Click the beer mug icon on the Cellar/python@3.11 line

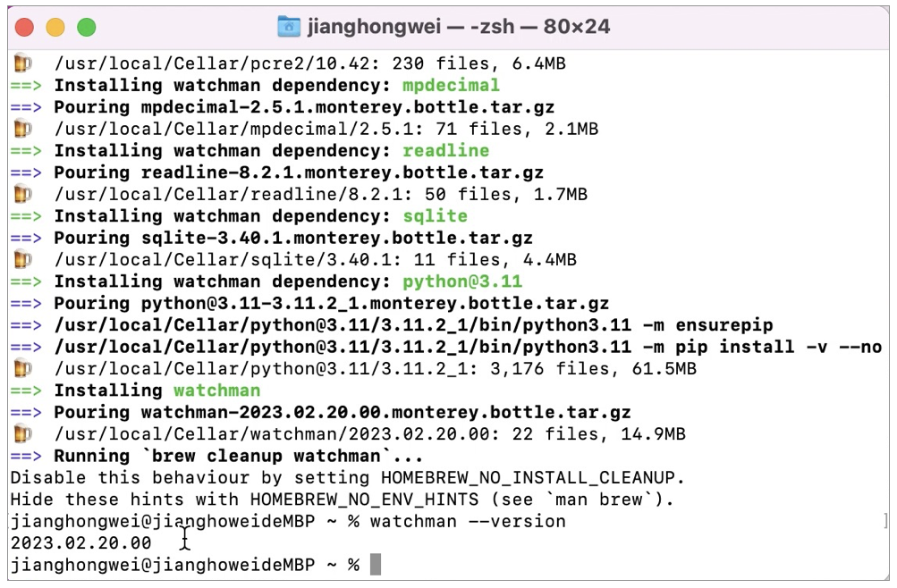tap(22, 368)
